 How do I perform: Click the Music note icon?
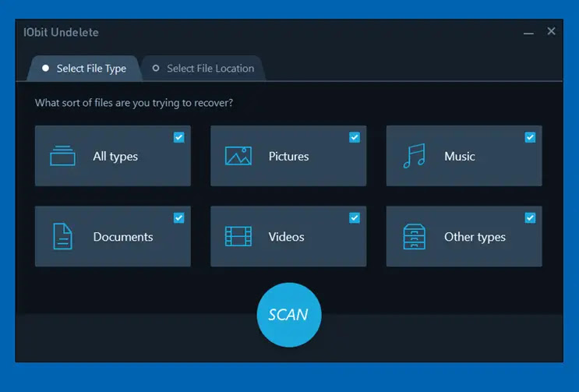point(415,156)
